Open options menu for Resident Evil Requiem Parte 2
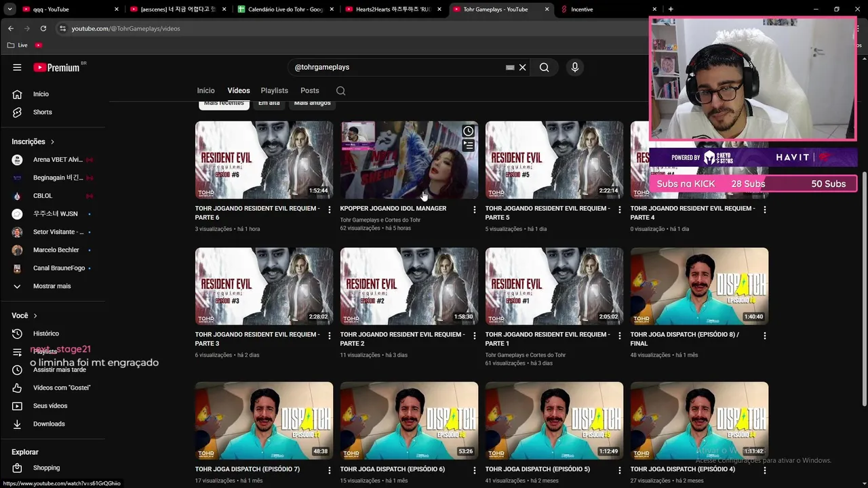The height and width of the screenshot is (488, 868). coord(475,336)
